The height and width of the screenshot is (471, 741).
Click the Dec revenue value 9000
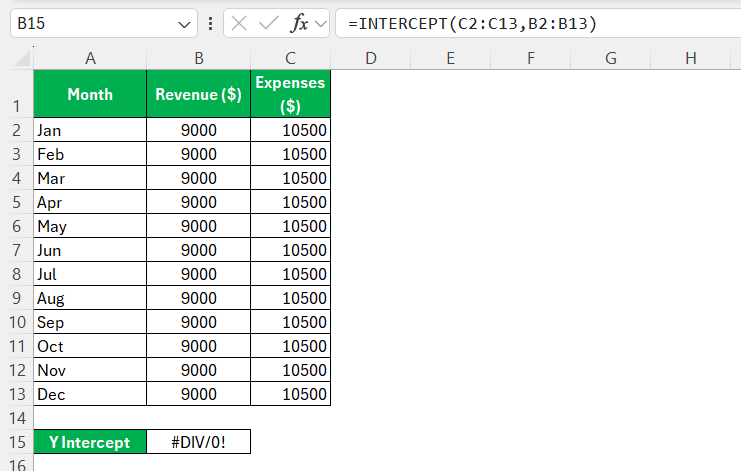tap(198, 394)
